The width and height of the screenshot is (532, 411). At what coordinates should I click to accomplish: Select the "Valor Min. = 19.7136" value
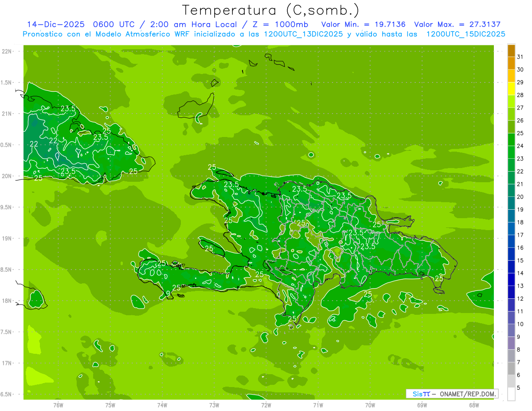[x=364, y=24]
